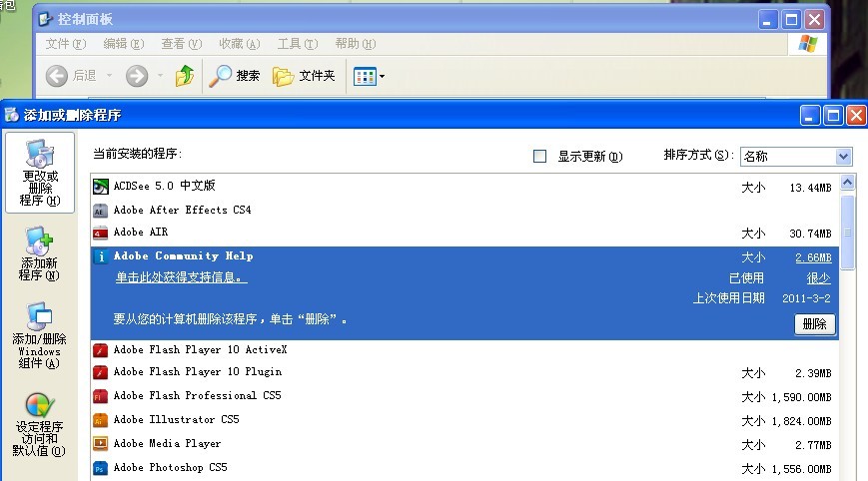The width and height of the screenshot is (868, 481).
Task: Click the ACDSee 5.0 program icon
Action: tap(100, 187)
